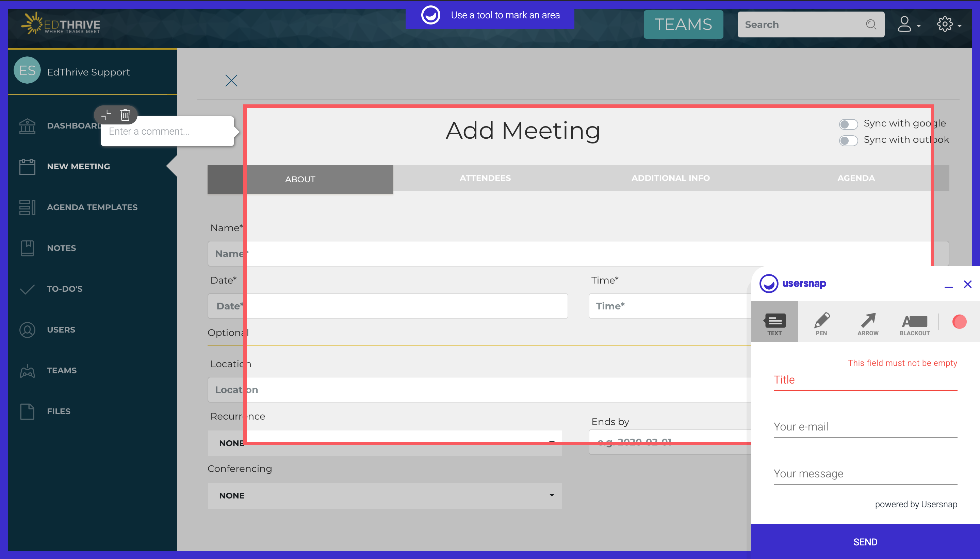
Task: Open New Meeting in sidebar
Action: (78, 167)
